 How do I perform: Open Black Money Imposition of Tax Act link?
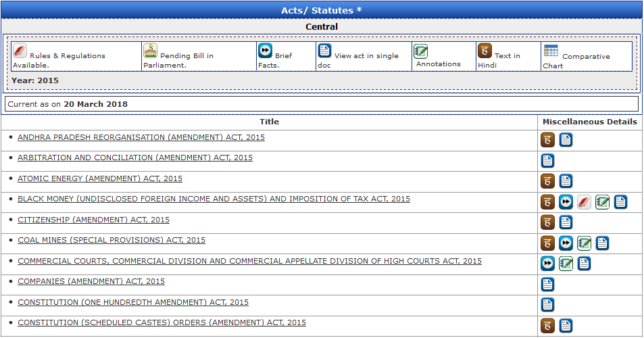(x=214, y=199)
